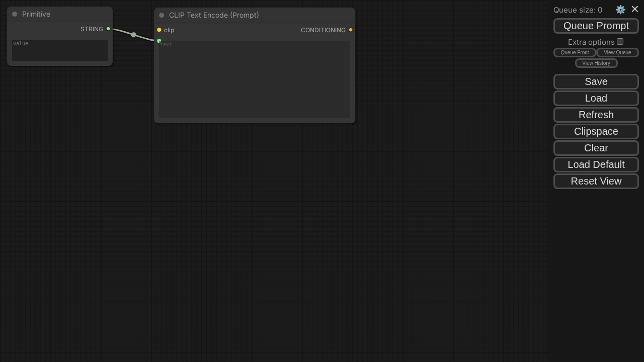Click the orange CONDITIONING output port
Viewport: 644px width, 362px height.
point(351,30)
